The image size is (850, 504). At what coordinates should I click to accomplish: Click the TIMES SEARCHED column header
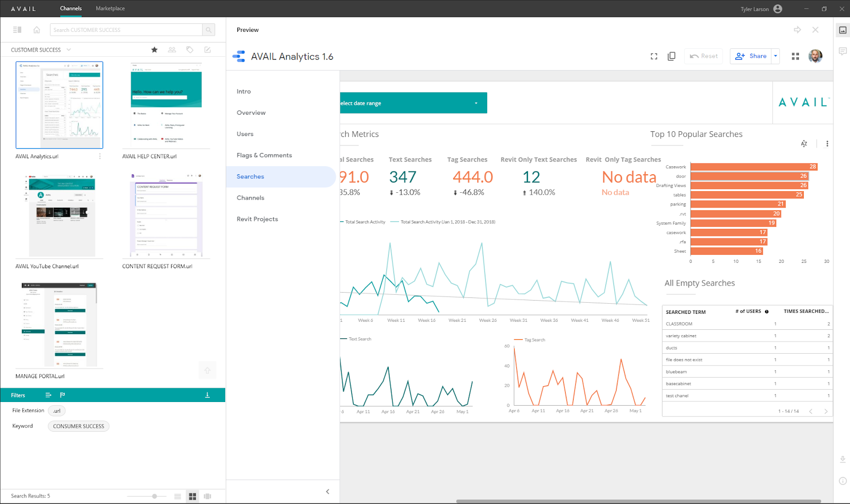click(806, 312)
